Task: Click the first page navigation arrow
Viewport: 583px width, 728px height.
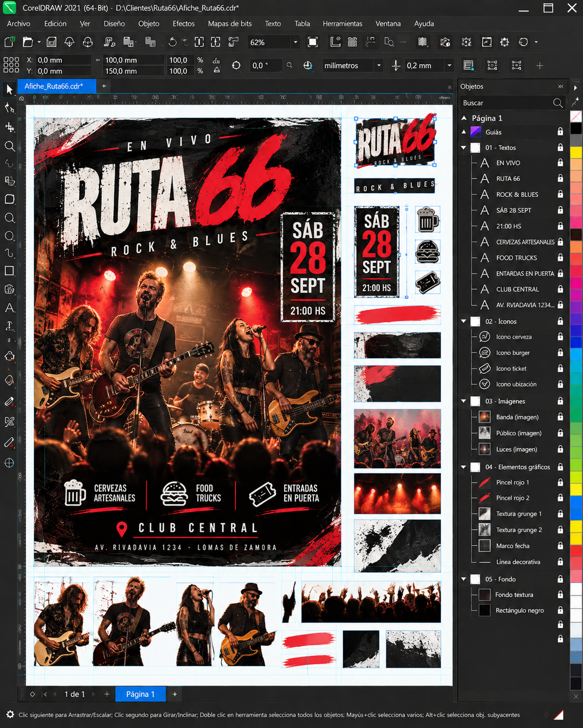Action: coord(44,694)
